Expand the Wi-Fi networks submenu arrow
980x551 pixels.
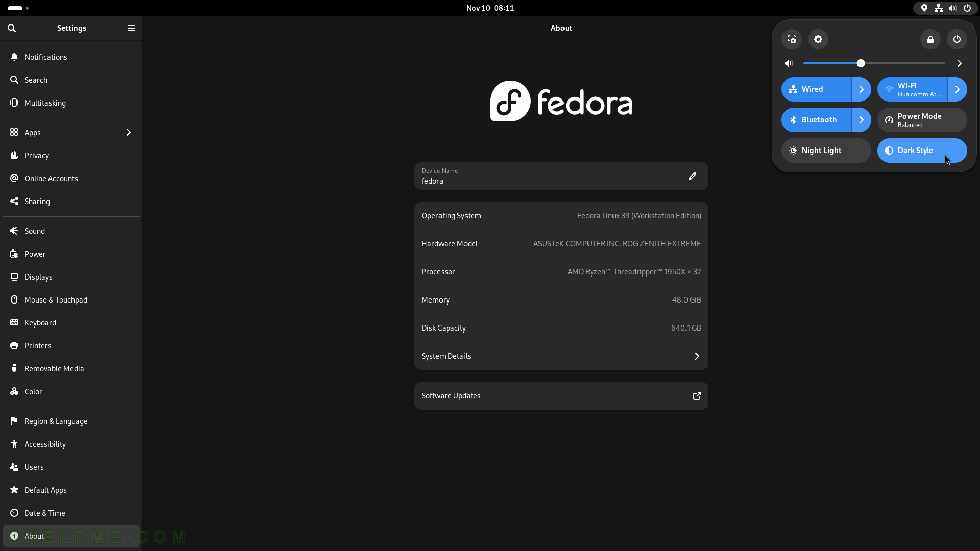click(x=958, y=89)
